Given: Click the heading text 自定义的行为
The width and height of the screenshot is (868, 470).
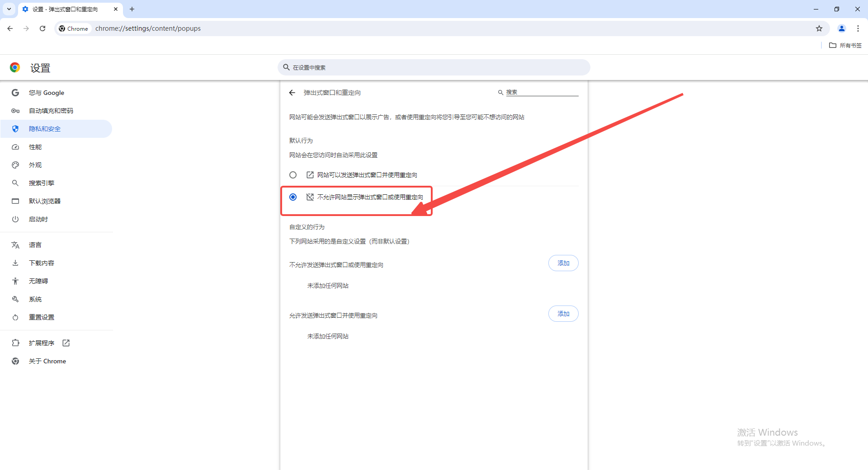Looking at the screenshot, I should click(307, 227).
